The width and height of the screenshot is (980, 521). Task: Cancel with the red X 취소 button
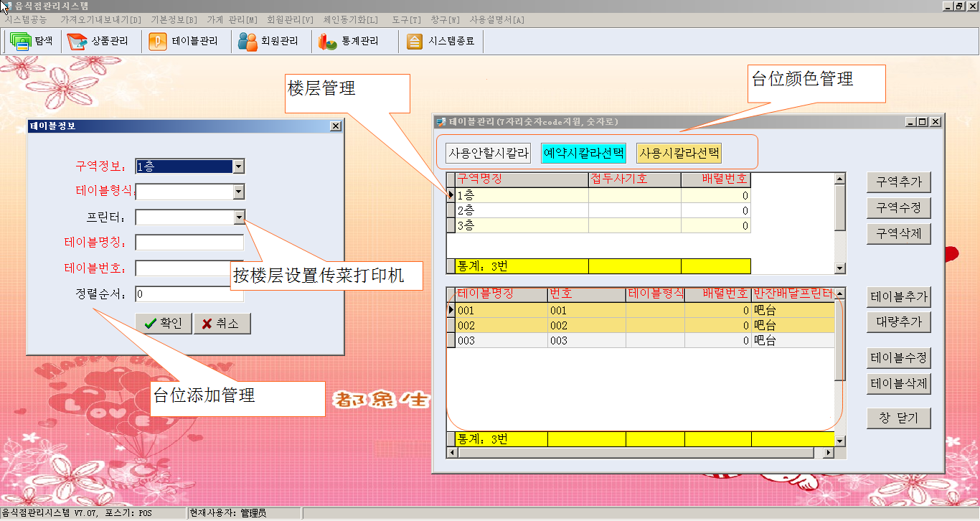[222, 324]
